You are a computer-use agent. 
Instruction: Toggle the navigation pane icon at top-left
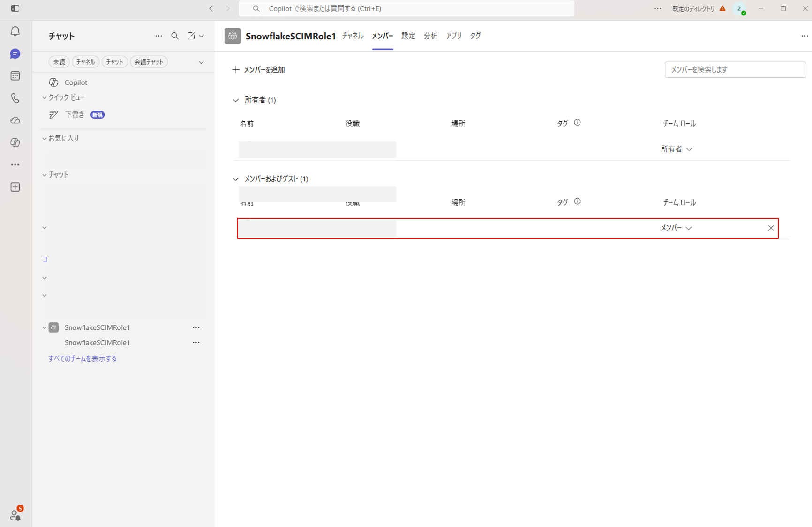[x=15, y=8]
